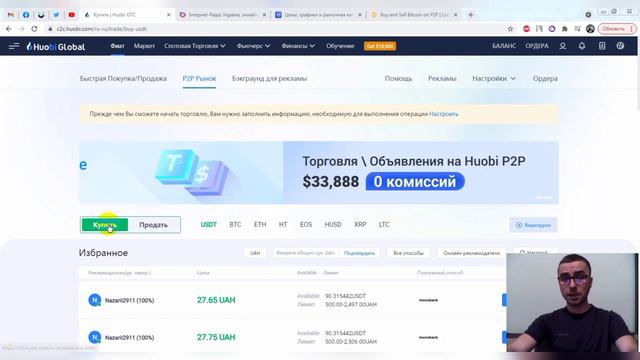Open the Онлайн рекламодатели filter

click(x=471, y=253)
